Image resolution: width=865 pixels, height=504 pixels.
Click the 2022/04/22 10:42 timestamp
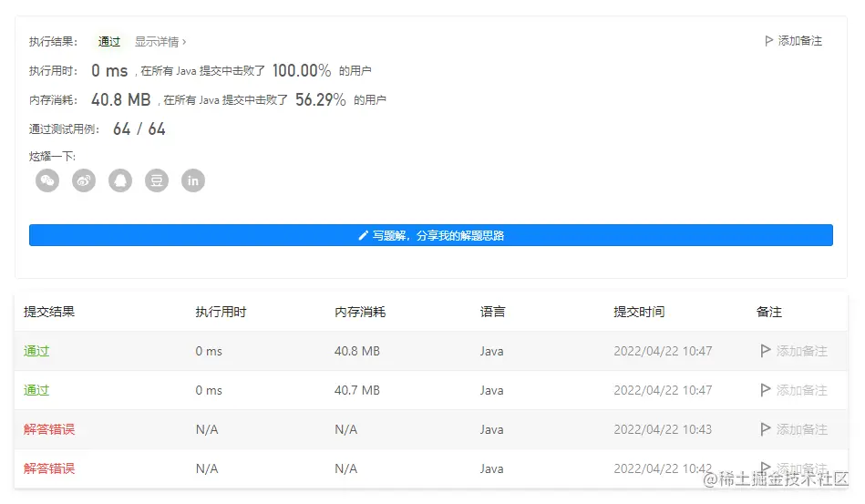(x=663, y=468)
